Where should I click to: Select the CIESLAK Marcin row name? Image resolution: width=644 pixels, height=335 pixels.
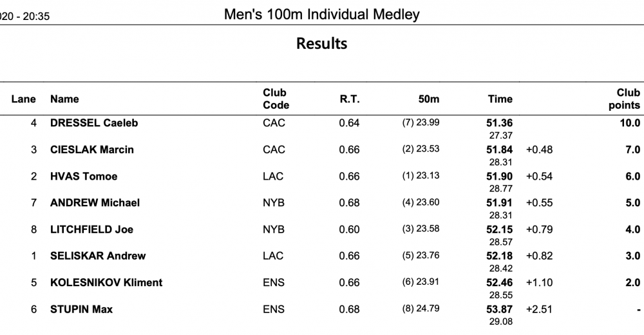(x=92, y=149)
